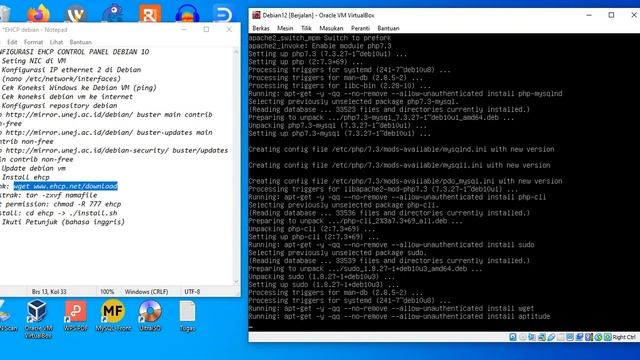The width and height of the screenshot is (640, 360).
Task: Open Peranti menu in VirtualBox
Action: pos(360,28)
